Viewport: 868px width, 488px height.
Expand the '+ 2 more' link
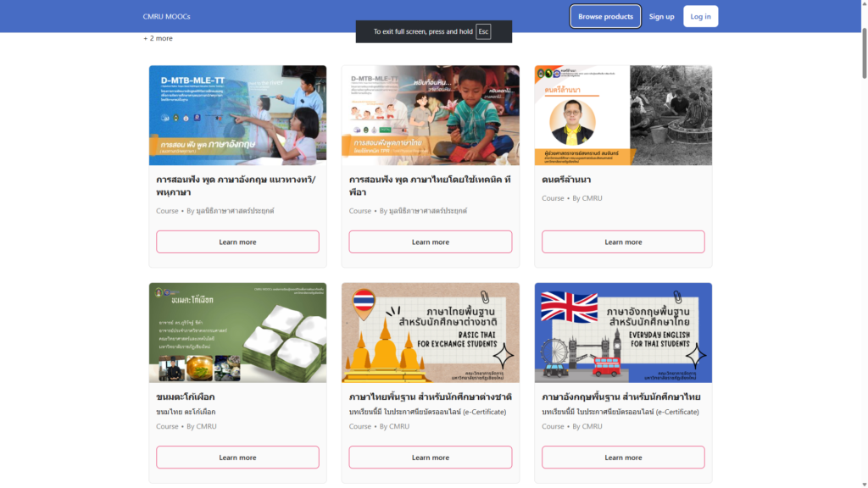pos(159,38)
